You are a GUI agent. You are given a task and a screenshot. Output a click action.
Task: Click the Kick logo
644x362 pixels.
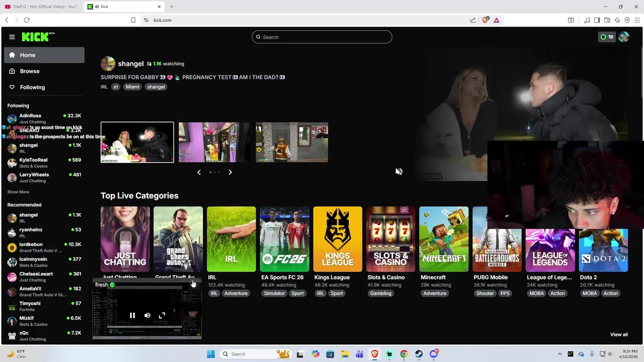click(x=38, y=37)
